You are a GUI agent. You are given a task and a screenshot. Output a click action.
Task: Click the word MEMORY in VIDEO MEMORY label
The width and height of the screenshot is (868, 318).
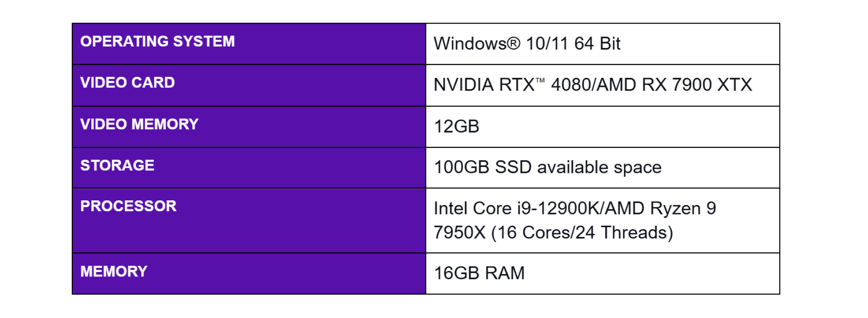(165, 124)
